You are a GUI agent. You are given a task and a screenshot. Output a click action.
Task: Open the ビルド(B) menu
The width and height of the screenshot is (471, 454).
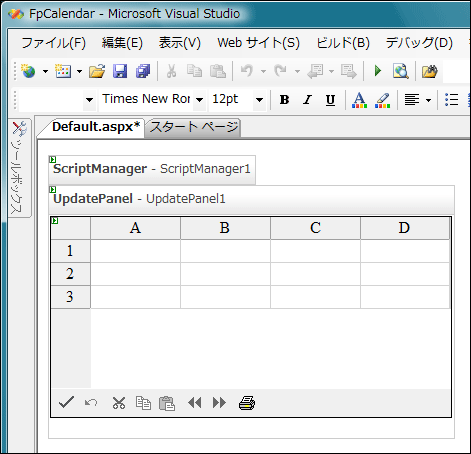343,43
